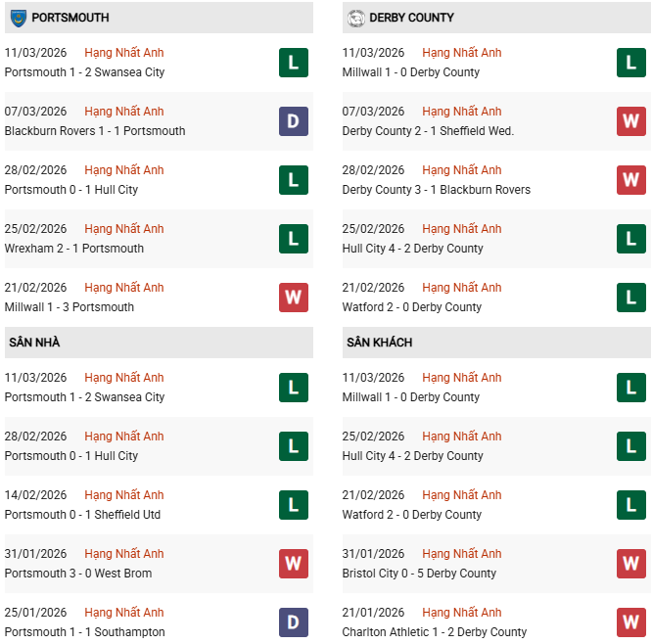Click the PORTSMOUTH team header title
Image resolution: width=652 pixels, height=644 pixels.
click(70, 18)
